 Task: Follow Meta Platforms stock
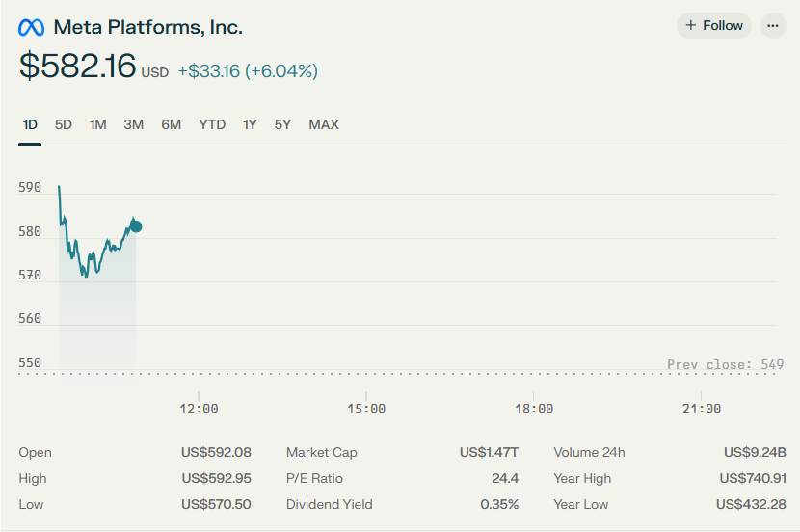[x=714, y=25]
